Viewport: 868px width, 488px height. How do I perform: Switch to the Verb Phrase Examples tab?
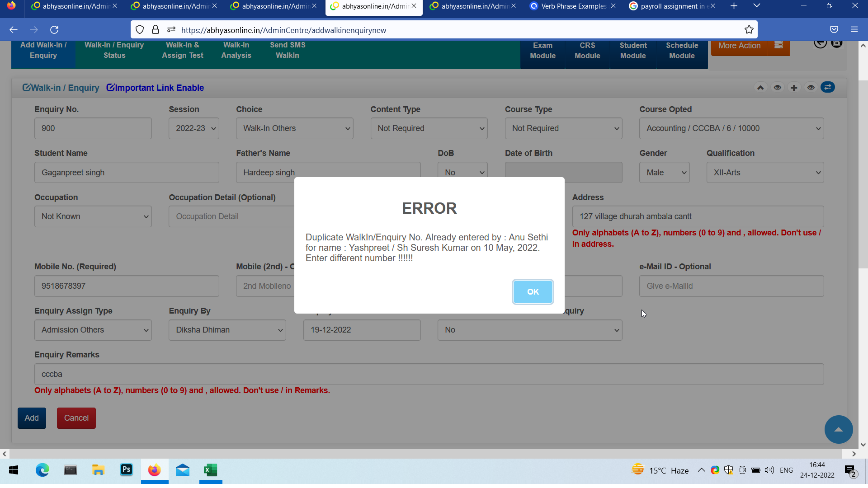pos(573,6)
